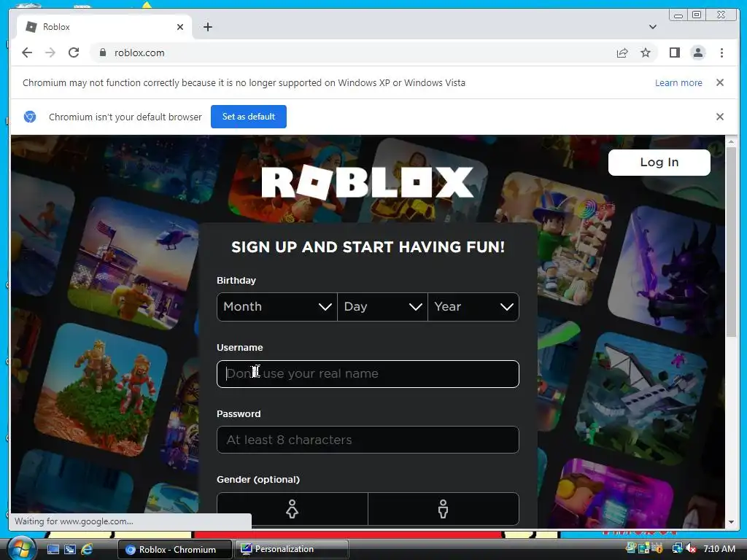
Task: Open the three-dot Chromium menu
Action: coord(721,52)
